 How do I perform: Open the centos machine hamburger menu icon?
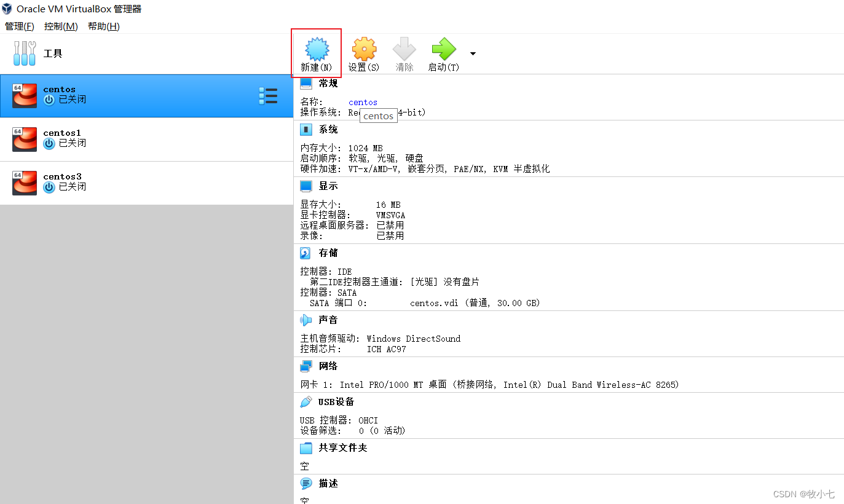pyautogui.click(x=268, y=96)
